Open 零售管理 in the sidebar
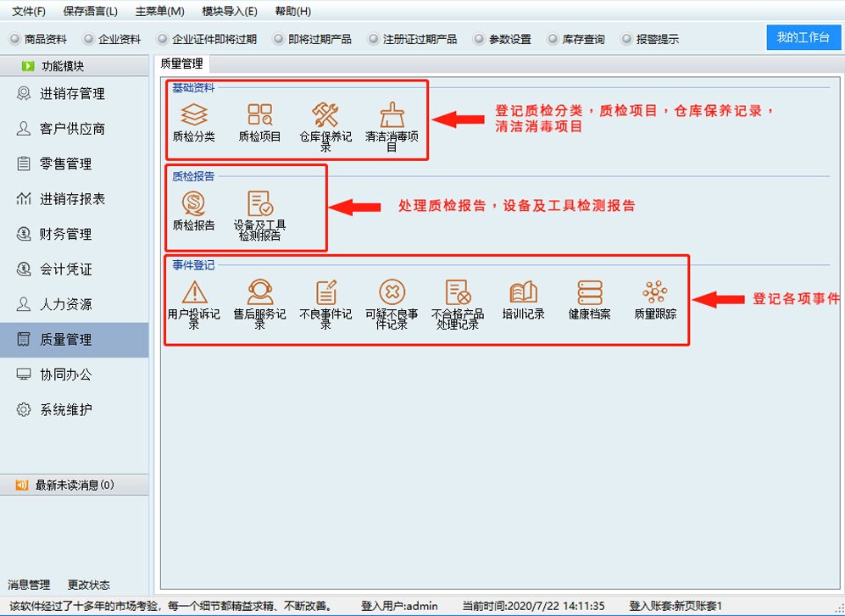Viewport: 845px width, 616px height. click(x=75, y=164)
